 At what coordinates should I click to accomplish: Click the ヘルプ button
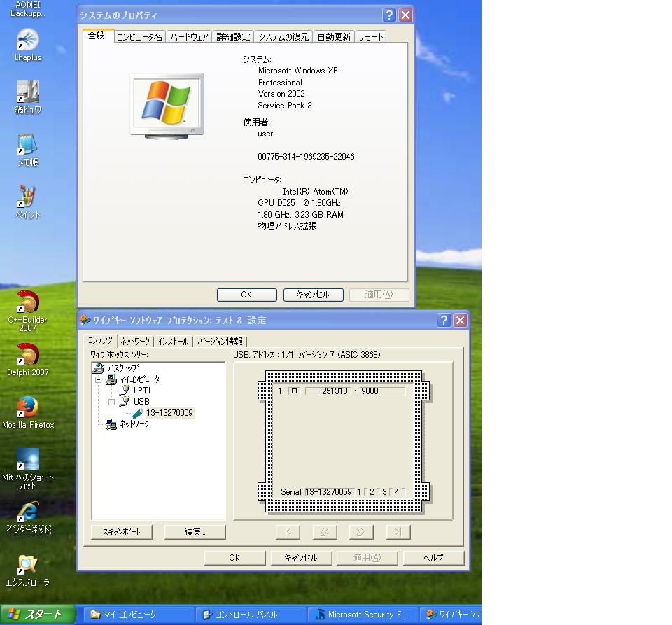(x=433, y=558)
